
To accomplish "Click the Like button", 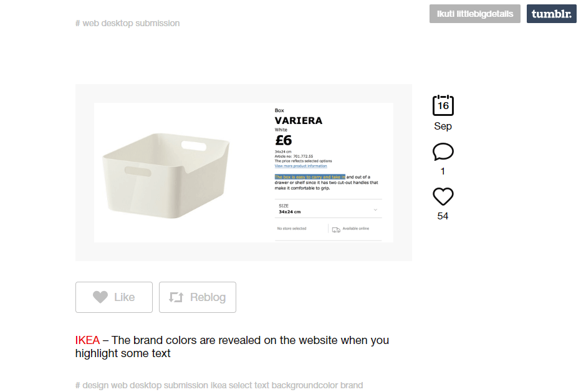I will tap(114, 297).
